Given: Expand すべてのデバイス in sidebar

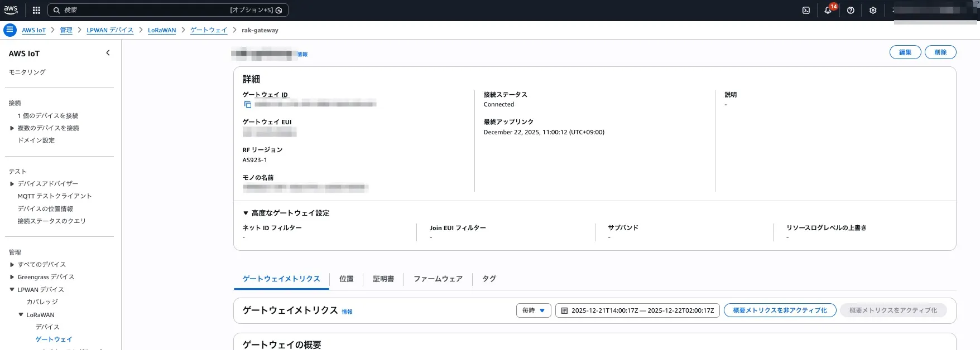Looking at the screenshot, I should pos(12,265).
